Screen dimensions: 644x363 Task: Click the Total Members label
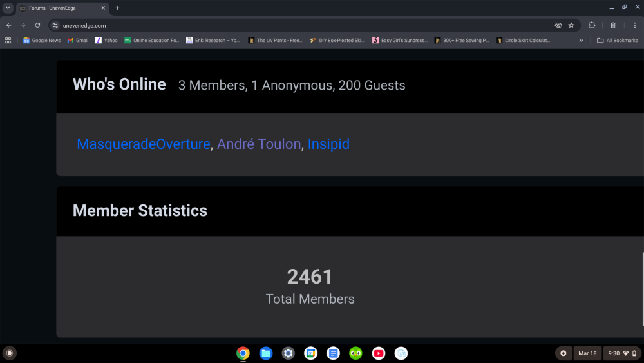[310, 299]
